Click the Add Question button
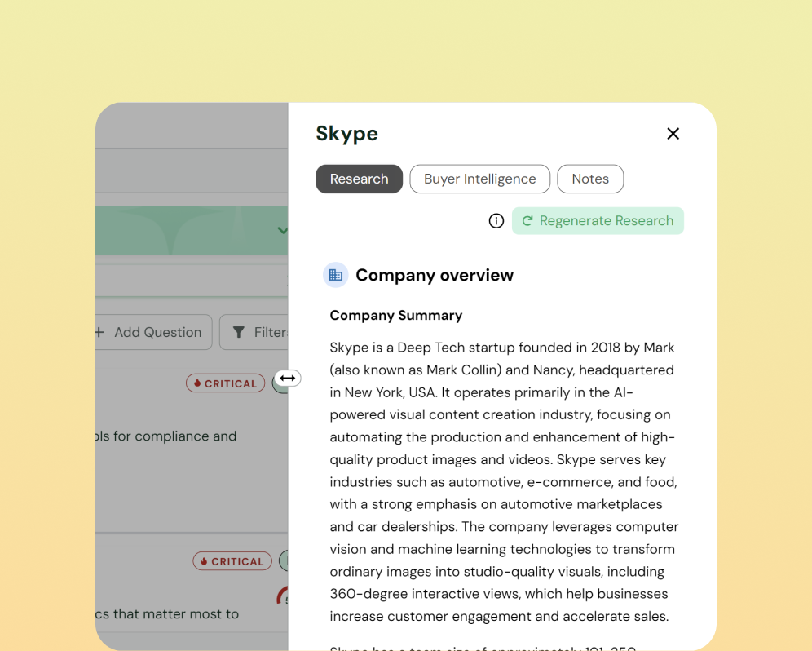Image resolution: width=812 pixels, height=651 pixels. [x=153, y=332]
